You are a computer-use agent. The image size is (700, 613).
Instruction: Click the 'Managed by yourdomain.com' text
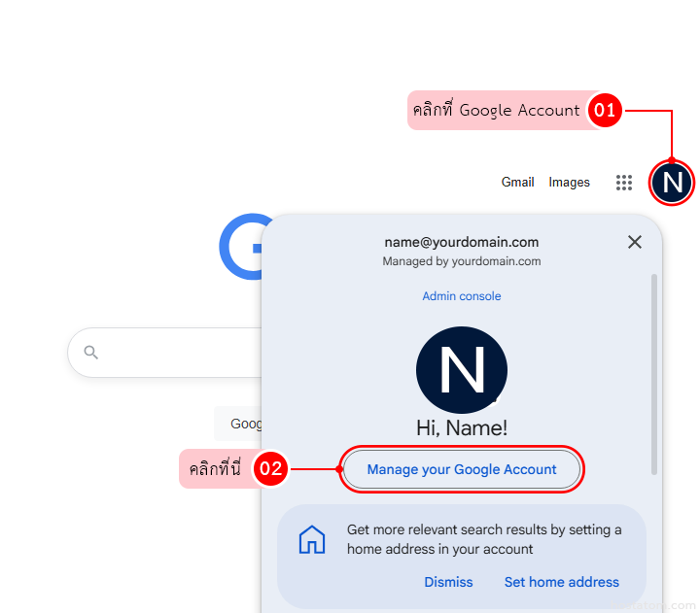462,261
